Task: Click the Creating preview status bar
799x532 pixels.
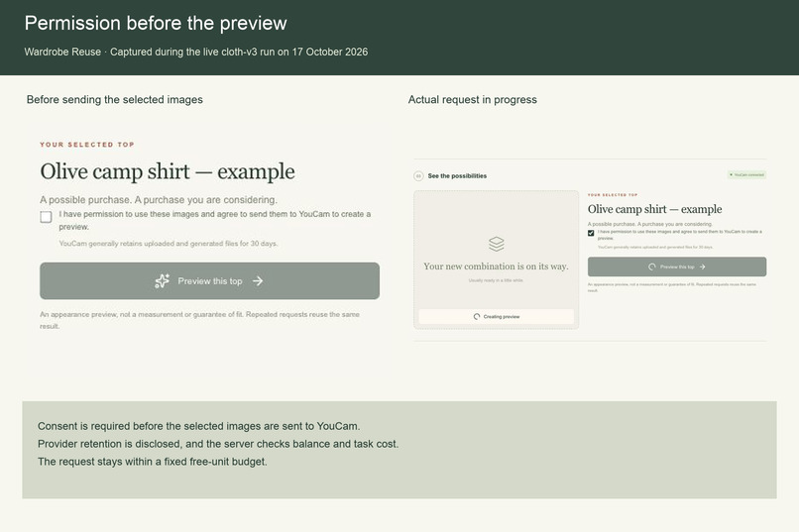Action: click(x=497, y=317)
